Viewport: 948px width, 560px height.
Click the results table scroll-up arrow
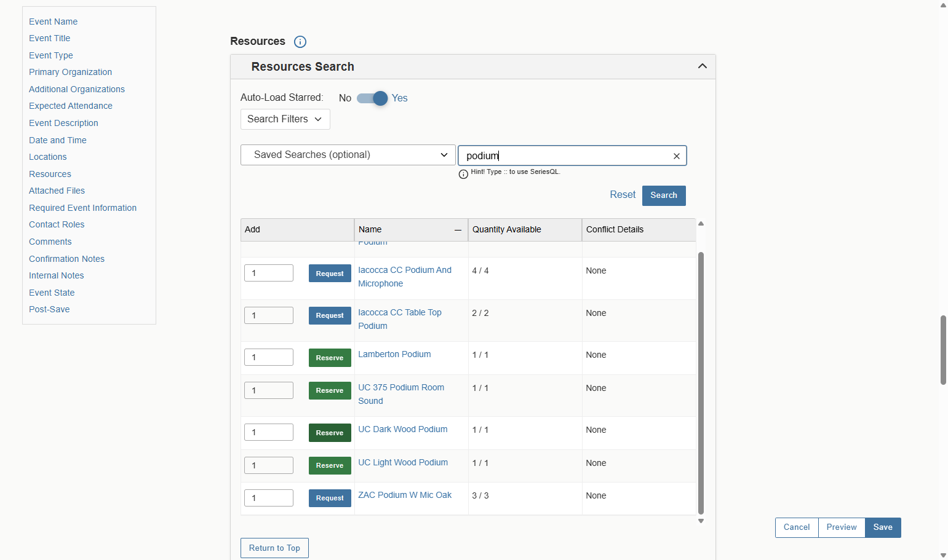[701, 224]
